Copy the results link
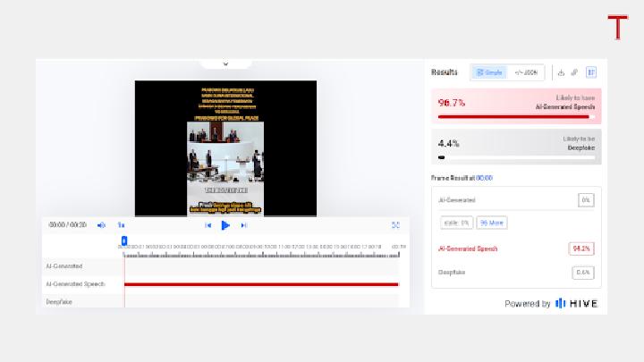644x362 pixels. click(574, 72)
